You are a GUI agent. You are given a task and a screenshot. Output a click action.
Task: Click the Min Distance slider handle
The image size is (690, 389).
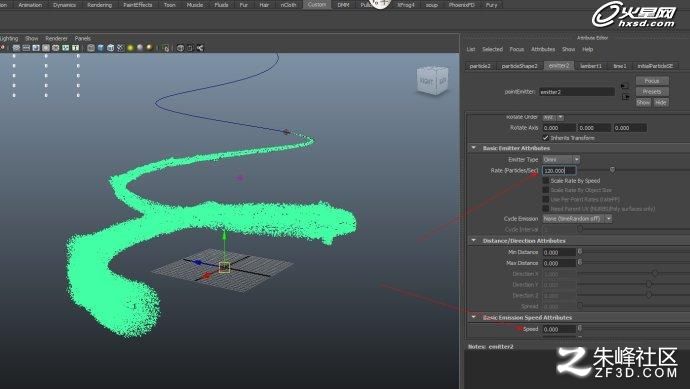click(x=580, y=251)
